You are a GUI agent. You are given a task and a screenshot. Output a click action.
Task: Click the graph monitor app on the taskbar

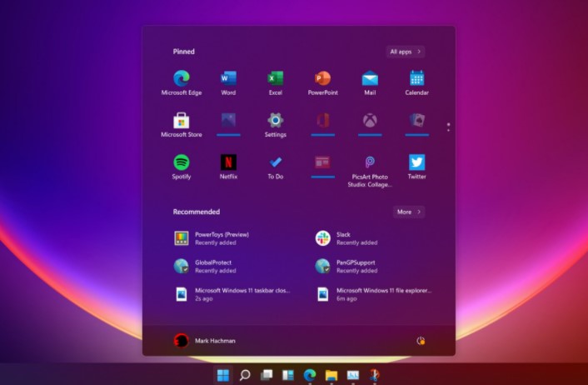[x=353, y=374]
